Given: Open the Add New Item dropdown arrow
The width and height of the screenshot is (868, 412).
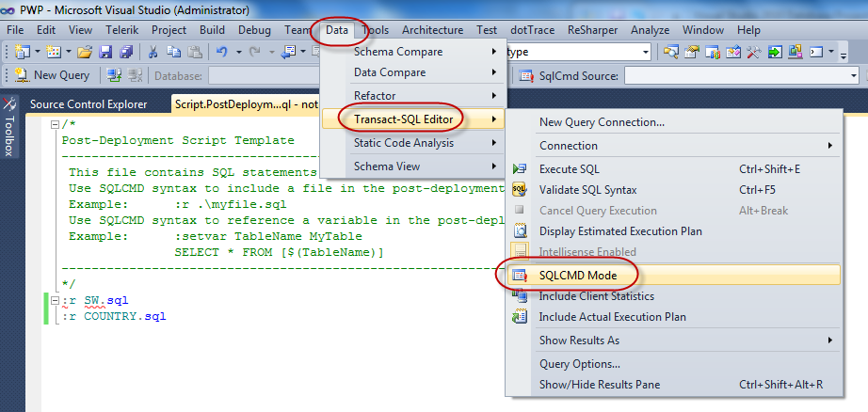Looking at the screenshot, I should coord(69,52).
